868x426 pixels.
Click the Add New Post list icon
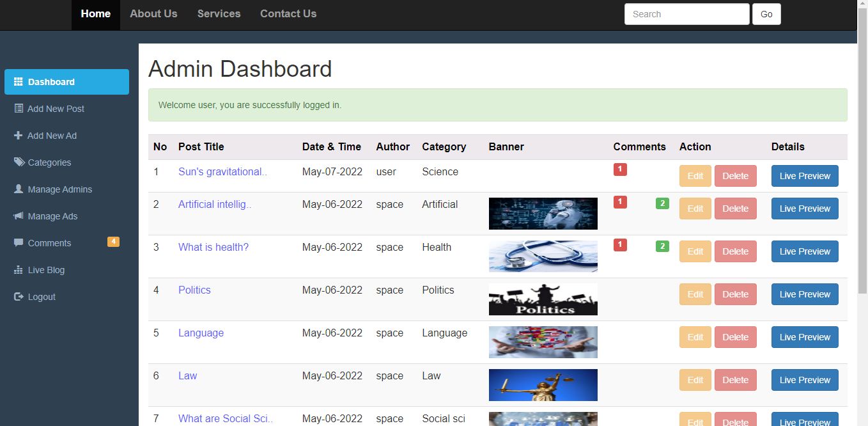(x=19, y=109)
